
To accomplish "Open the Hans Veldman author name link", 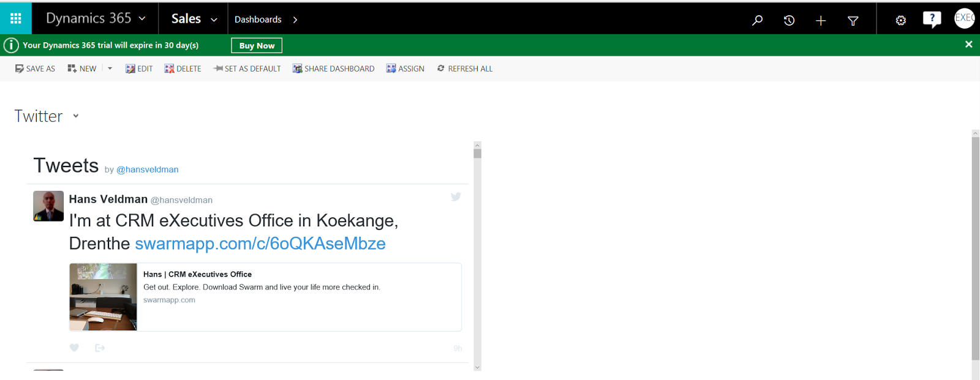I will 108,199.
